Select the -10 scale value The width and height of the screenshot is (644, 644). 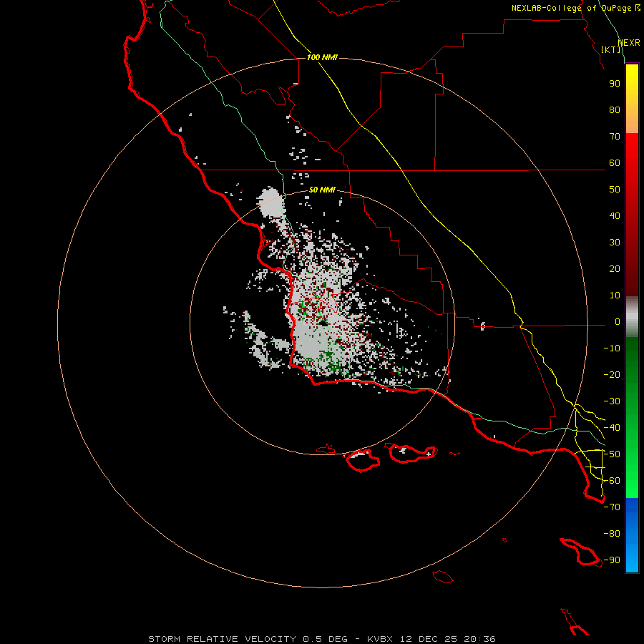point(612,348)
